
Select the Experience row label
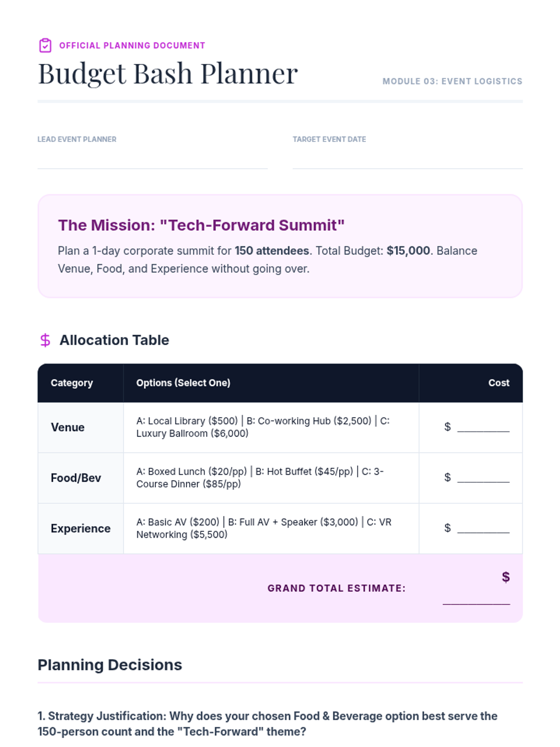pyautogui.click(x=80, y=528)
